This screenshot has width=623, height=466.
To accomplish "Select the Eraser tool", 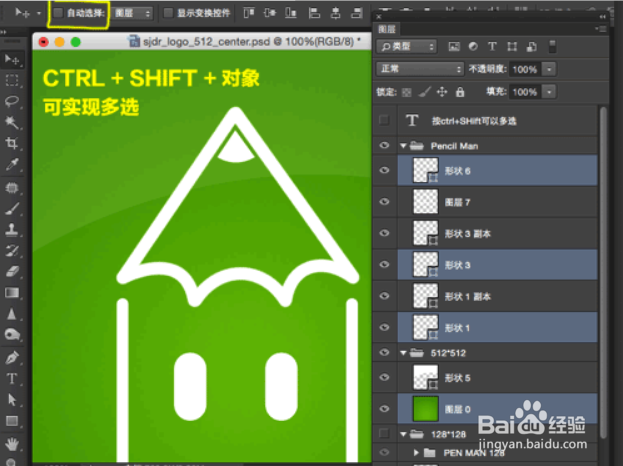I will [12, 272].
